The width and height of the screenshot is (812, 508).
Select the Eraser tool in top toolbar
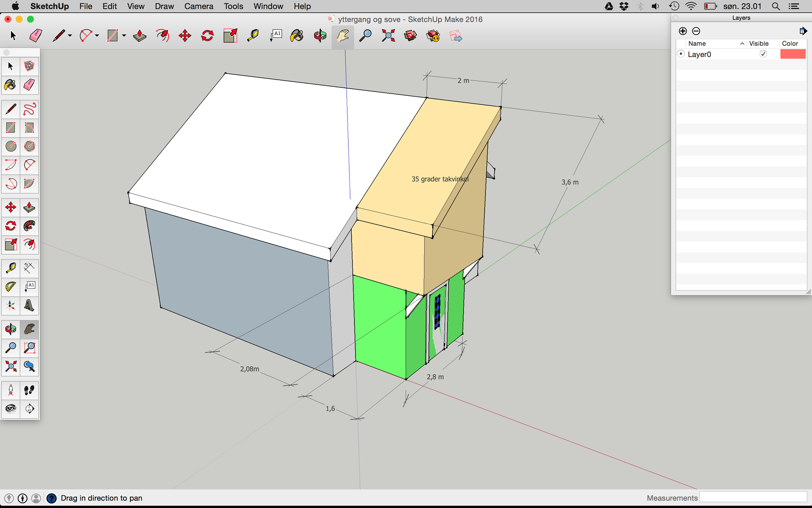[x=36, y=36]
